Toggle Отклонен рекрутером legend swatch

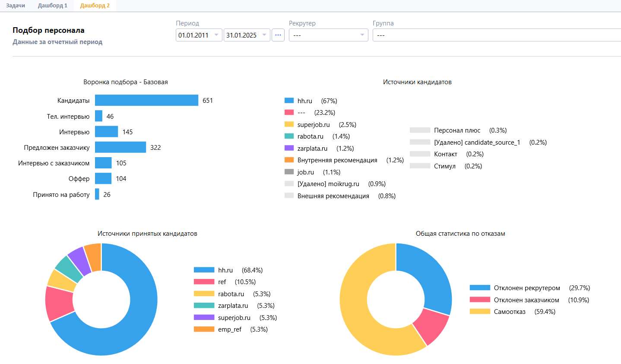tap(480, 288)
